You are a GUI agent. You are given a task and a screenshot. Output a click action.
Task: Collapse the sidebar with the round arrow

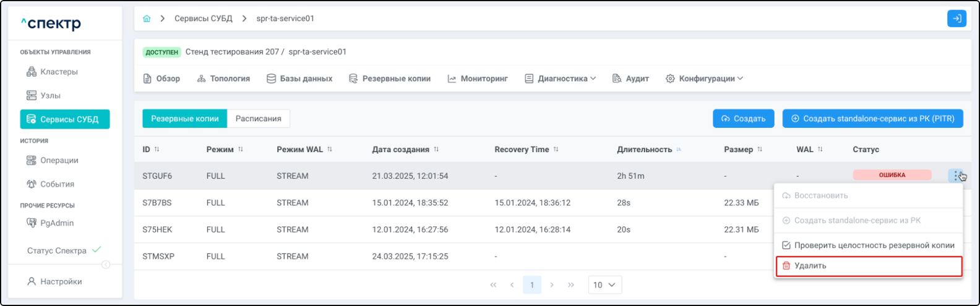coord(106,265)
